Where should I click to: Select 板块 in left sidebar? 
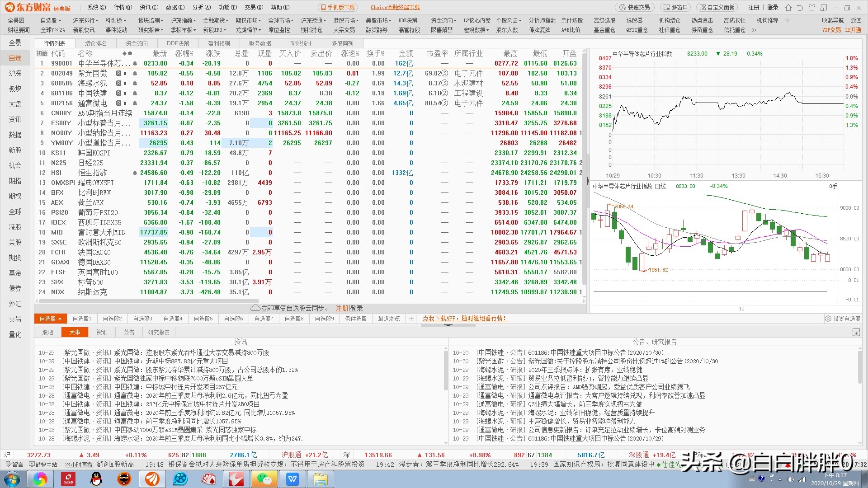pos(15,89)
